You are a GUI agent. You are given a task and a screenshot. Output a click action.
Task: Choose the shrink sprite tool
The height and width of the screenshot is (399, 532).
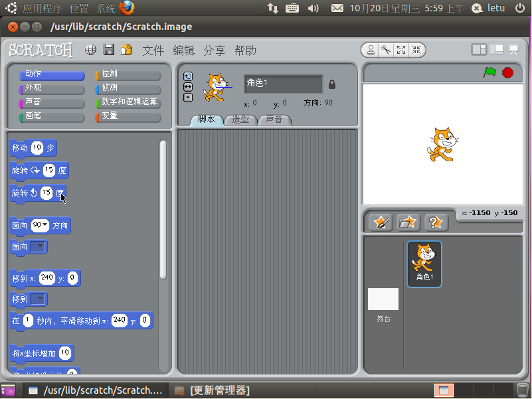[x=416, y=50]
